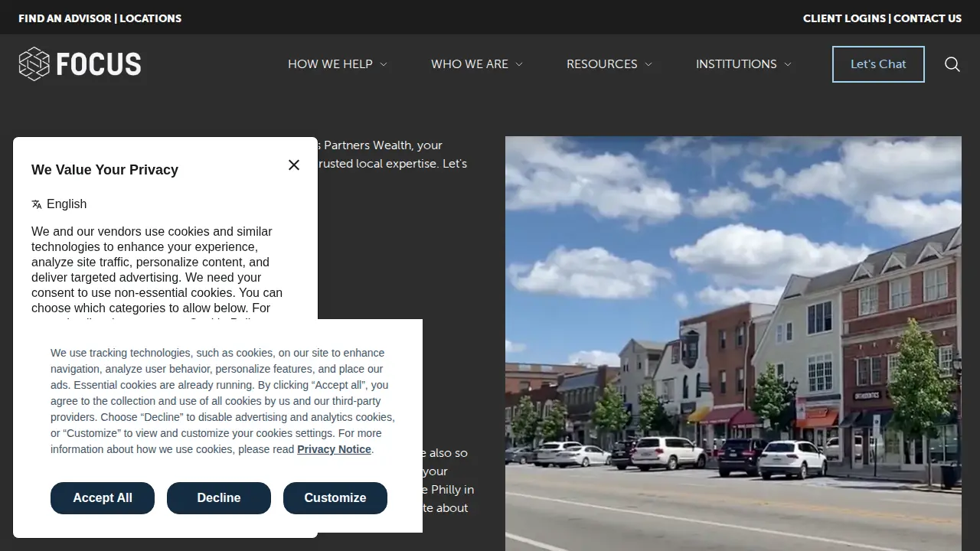Screen dimensions: 980x551
Task: Close the We Value Your Privacy dialog
Action: 294,165
